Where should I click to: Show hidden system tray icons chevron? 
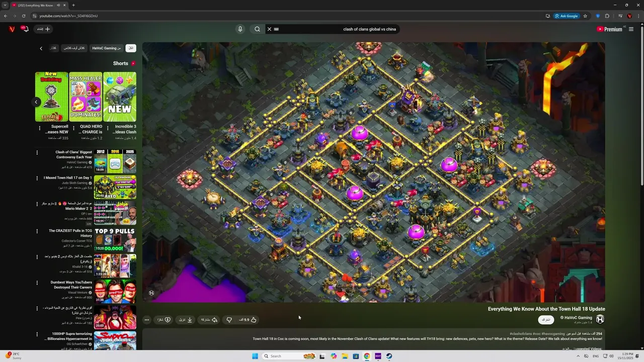click(x=578, y=356)
